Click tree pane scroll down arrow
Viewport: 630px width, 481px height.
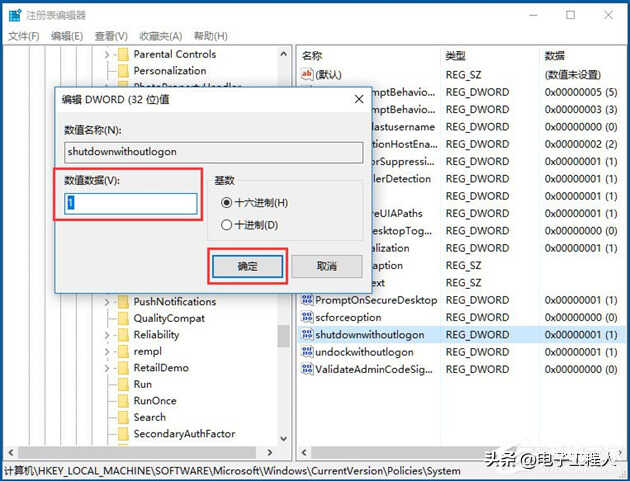283,438
